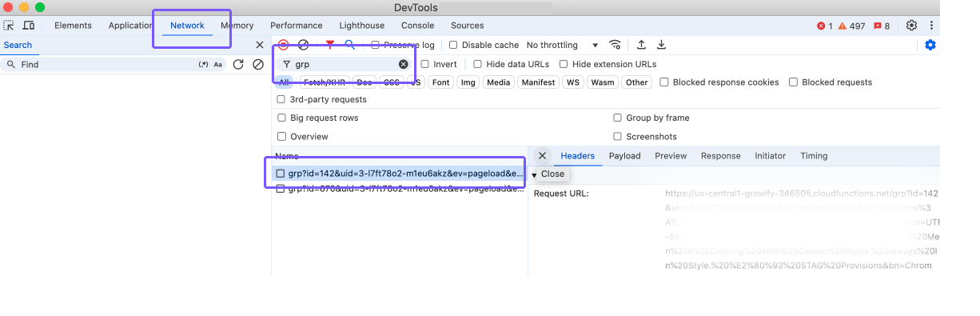Image resolution: width=980 pixels, height=316 pixels.
Task: Click the inspect element picker icon
Action: 9,26
